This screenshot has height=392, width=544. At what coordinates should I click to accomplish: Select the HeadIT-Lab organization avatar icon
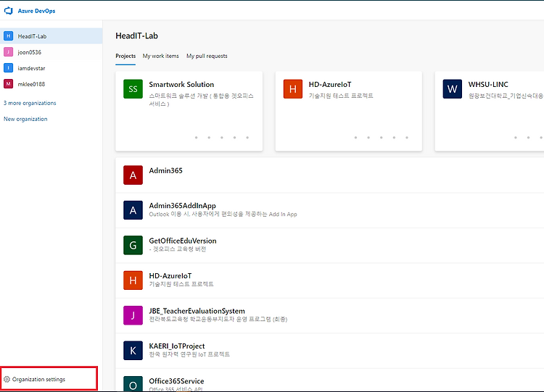(x=8, y=36)
